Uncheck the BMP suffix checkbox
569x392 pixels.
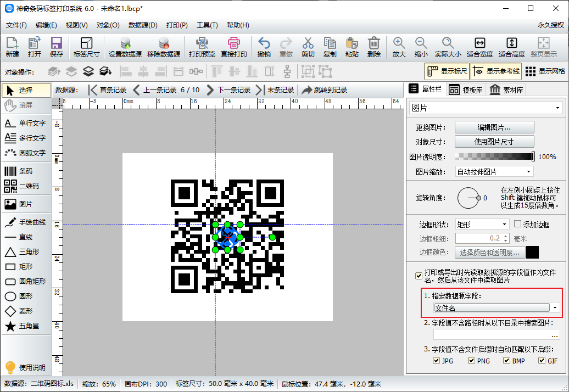(x=506, y=361)
